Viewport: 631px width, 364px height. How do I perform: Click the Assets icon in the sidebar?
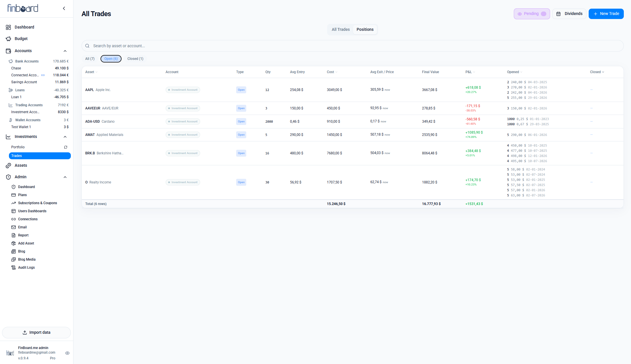(x=8, y=165)
